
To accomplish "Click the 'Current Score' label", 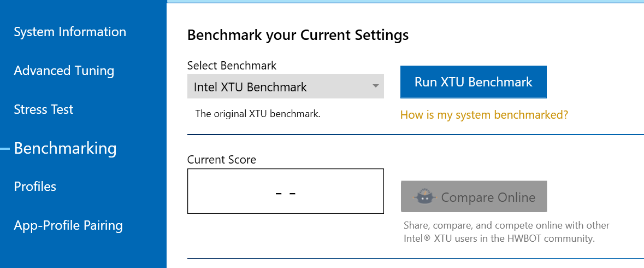I will tap(221, 160).
